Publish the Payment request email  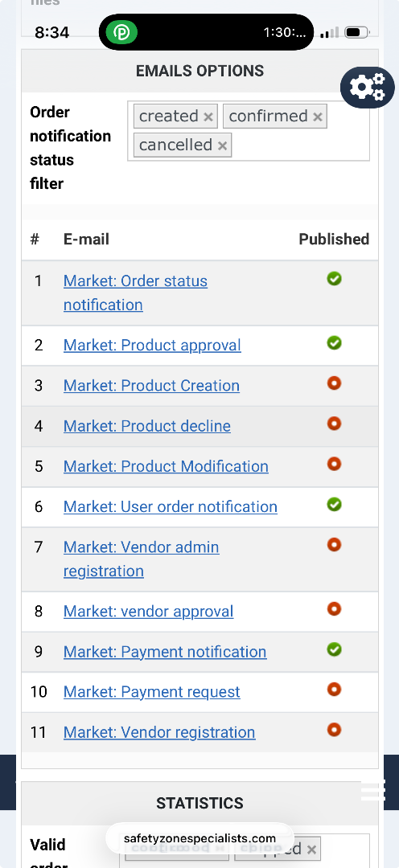coord(334,690)
